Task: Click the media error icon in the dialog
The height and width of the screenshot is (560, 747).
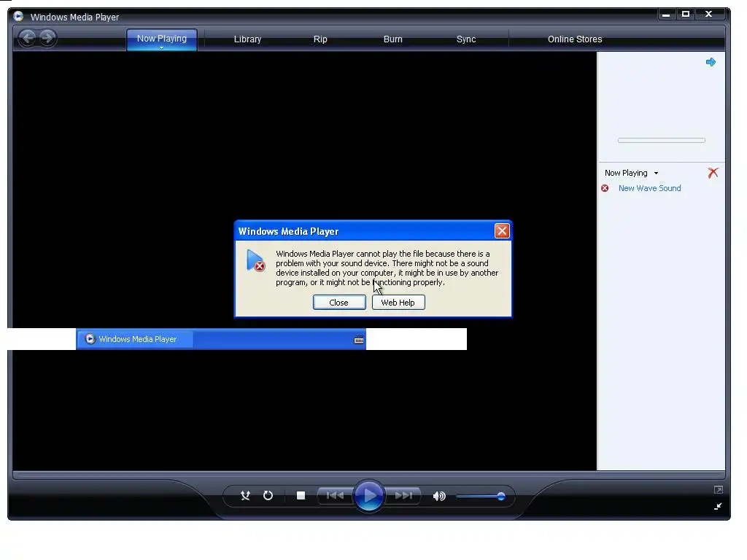Action: tap(255, 261)
